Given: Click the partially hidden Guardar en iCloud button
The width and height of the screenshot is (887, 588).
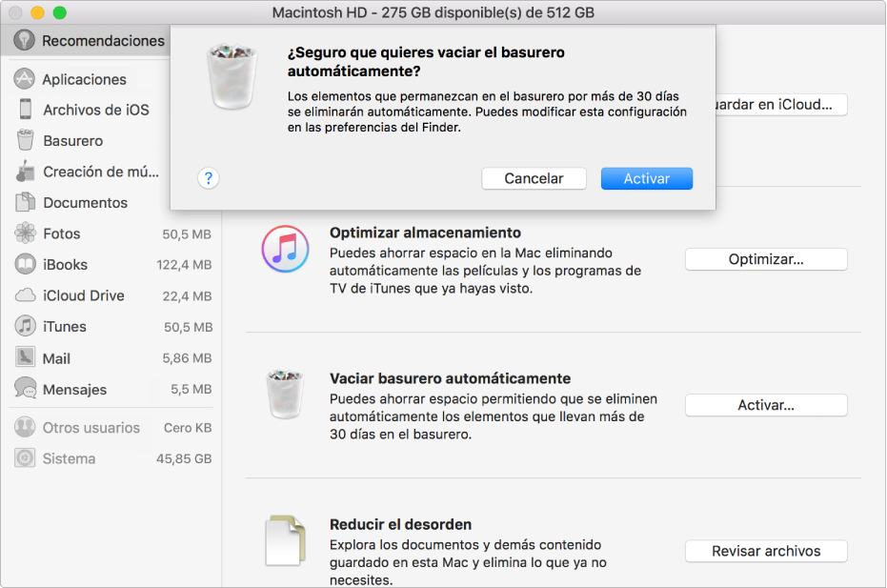Looking at the screenshot, I should 781,105.
